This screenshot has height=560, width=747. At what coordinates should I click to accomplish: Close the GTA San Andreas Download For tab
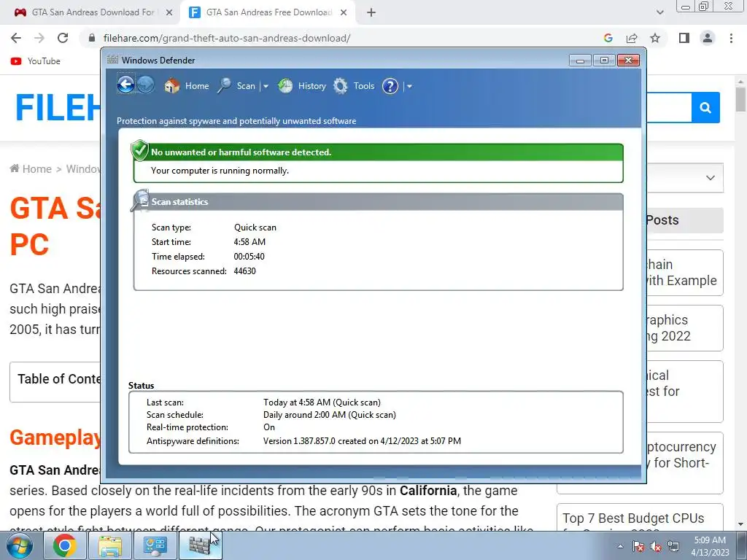click(x=169, y=13)
